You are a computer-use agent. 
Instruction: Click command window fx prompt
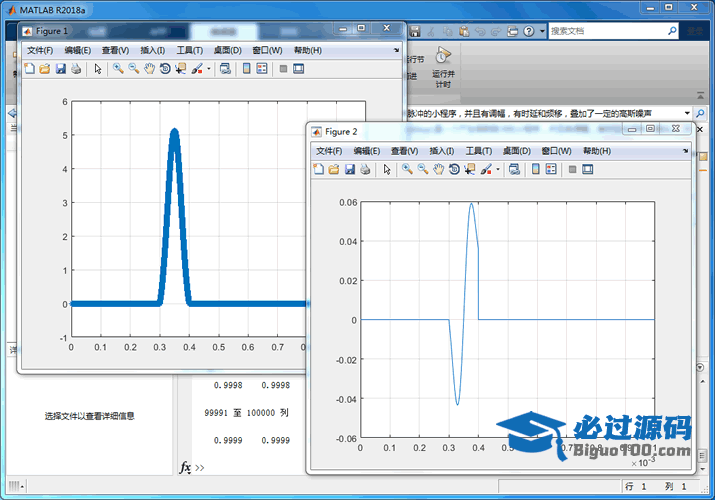(x=185, y=468)
